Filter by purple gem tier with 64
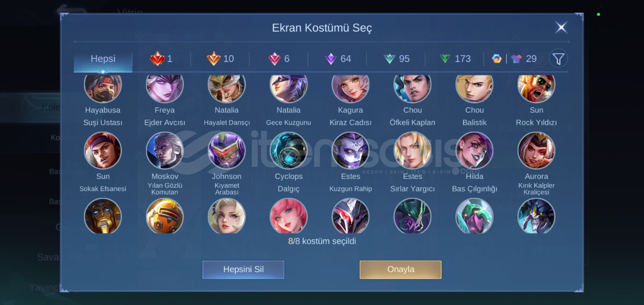The height and width of the screenshot is (305, 644). 338,59
